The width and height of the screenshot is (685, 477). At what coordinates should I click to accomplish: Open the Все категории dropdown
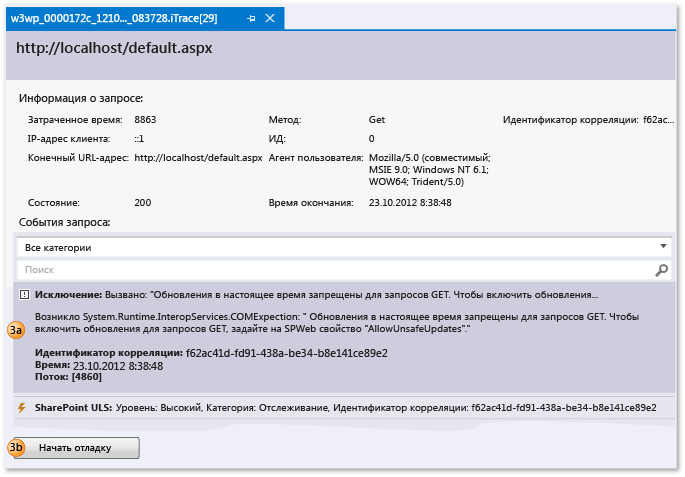[x=344, y=247]
